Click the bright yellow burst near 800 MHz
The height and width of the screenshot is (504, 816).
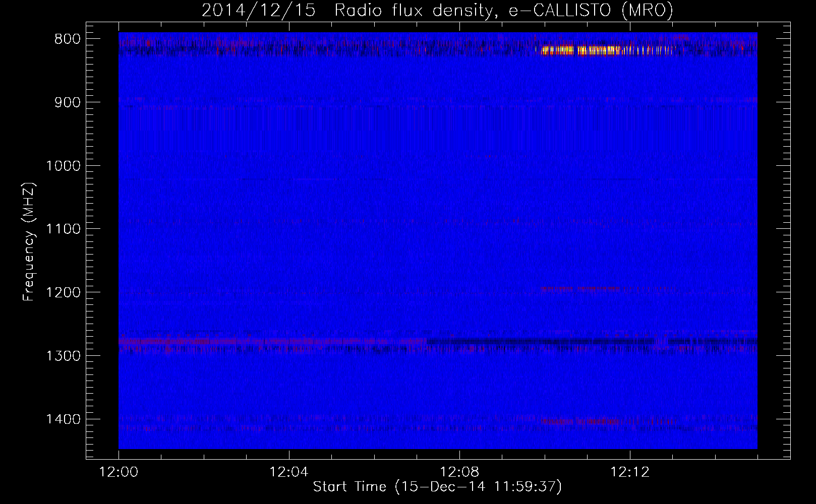pyautogui.click(x=605, y=50)
